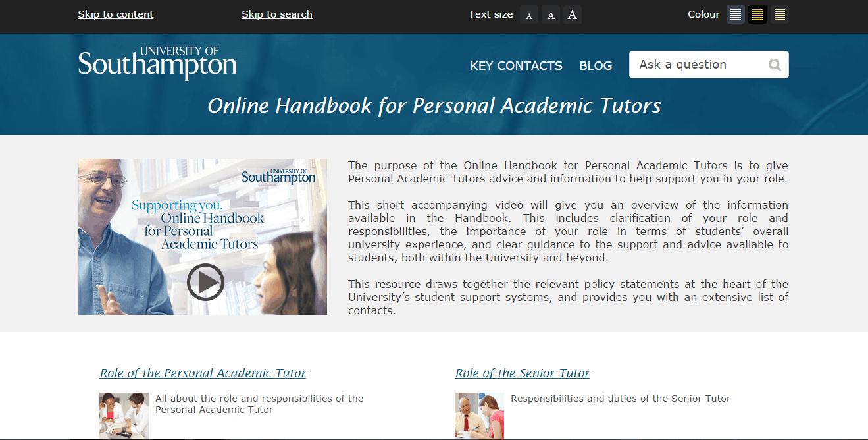Follow the Skip to search link

[x=277, y=14]
